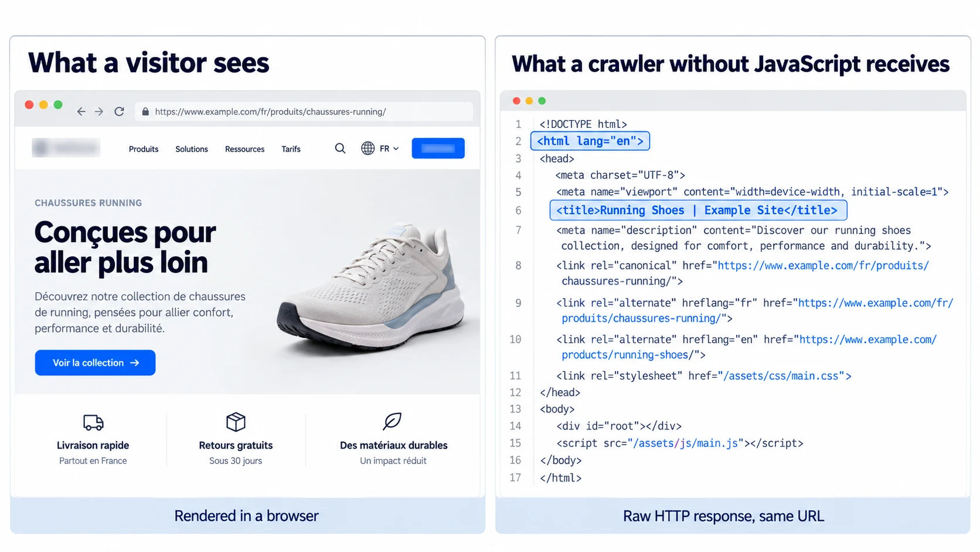Viewport: 980px width, 552px height.
Task: Click the Retours gratuits label
Action: pyautogui.click(x=236, y=445)
